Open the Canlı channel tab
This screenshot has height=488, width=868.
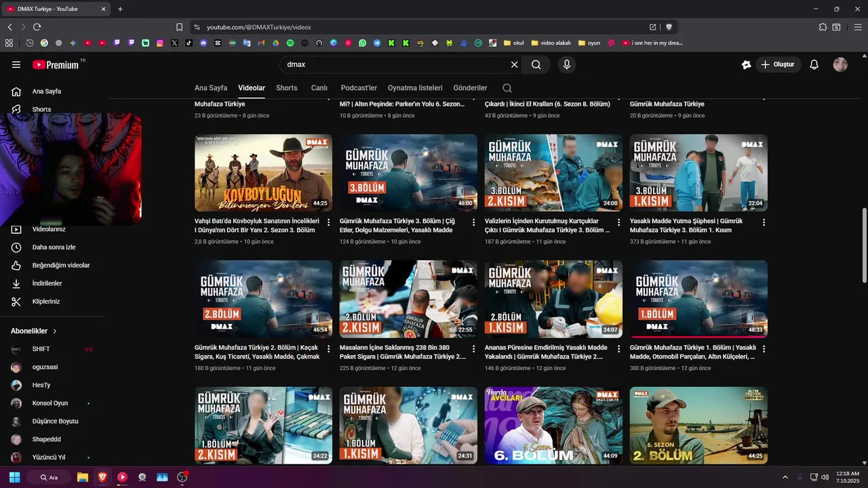pos(319,88)
